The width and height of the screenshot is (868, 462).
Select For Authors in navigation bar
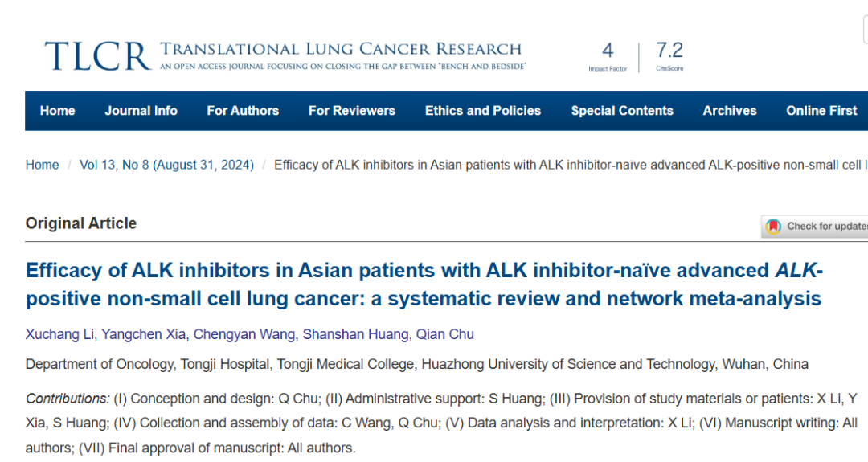pyautogui.click(x=243, y=111)
